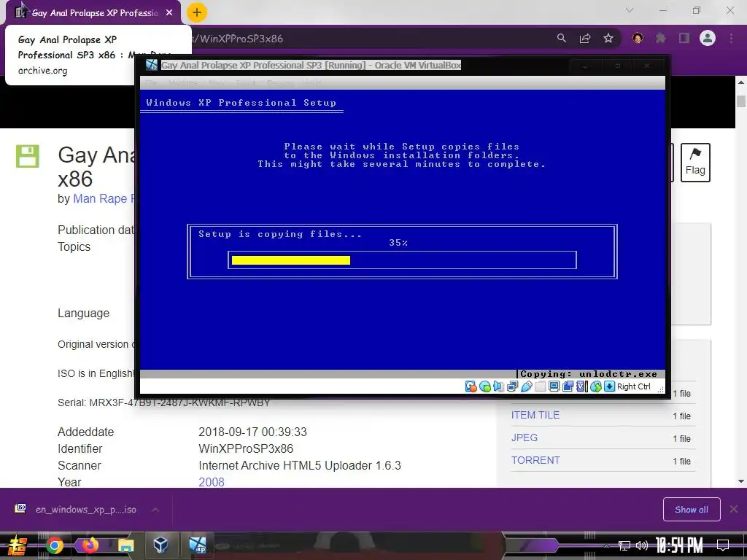This screenshot has height=560, width=747.
Task: Open the notification center icon
Action: coord(723,545)
